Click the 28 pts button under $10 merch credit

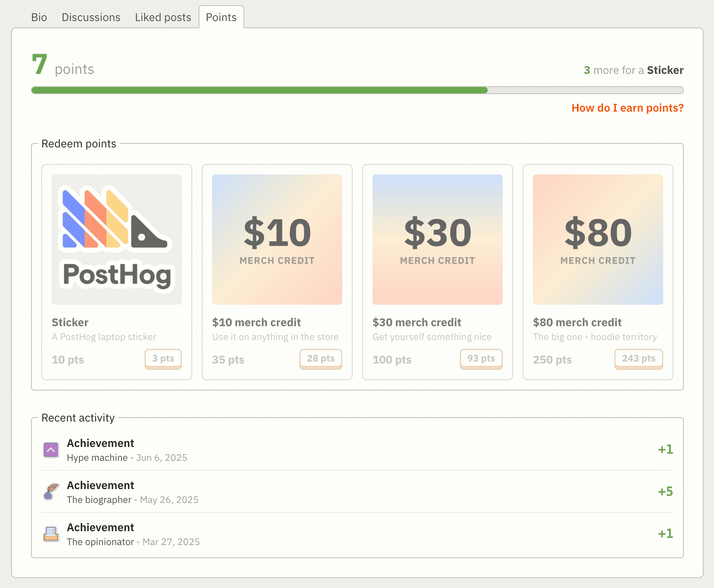[320, 359]
